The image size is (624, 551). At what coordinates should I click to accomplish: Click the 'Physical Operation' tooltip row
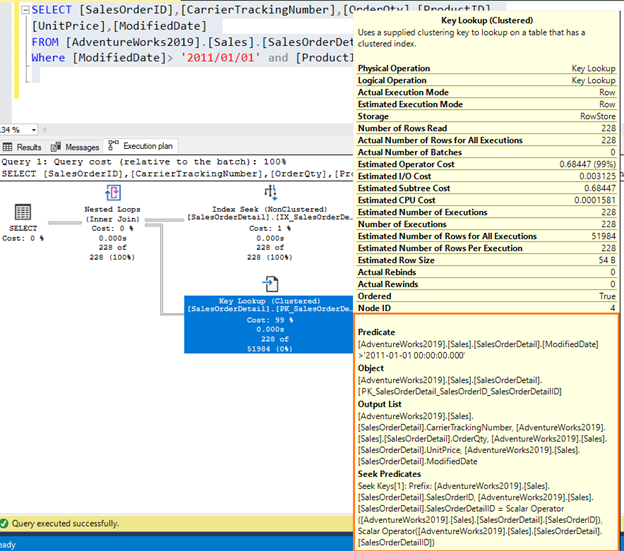click(486, 68)
